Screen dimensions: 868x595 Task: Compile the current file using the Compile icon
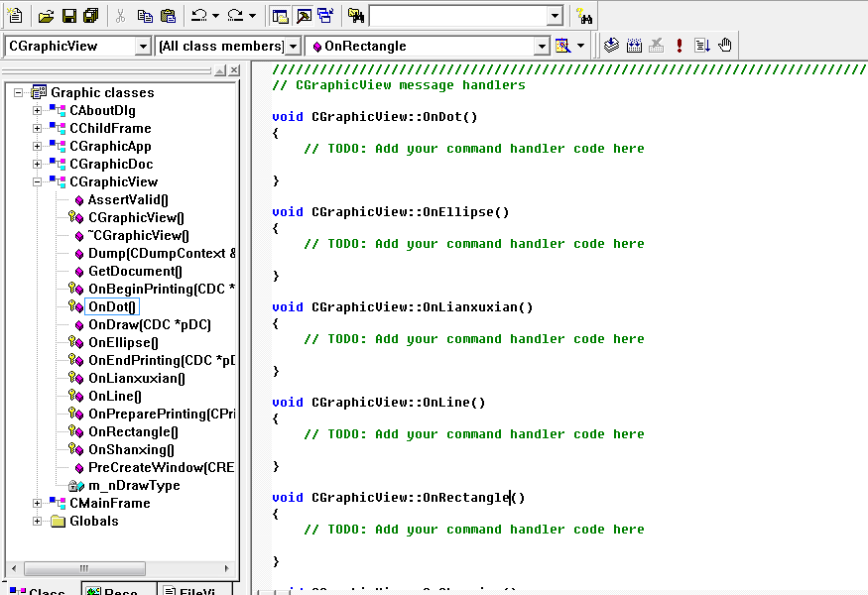(x=611, y=45)
